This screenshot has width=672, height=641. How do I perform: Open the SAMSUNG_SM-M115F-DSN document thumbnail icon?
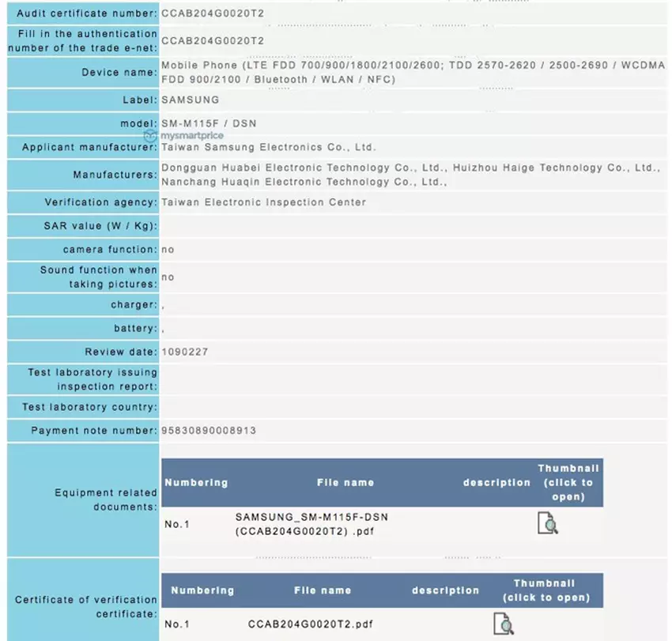click(x=547, y=523)
